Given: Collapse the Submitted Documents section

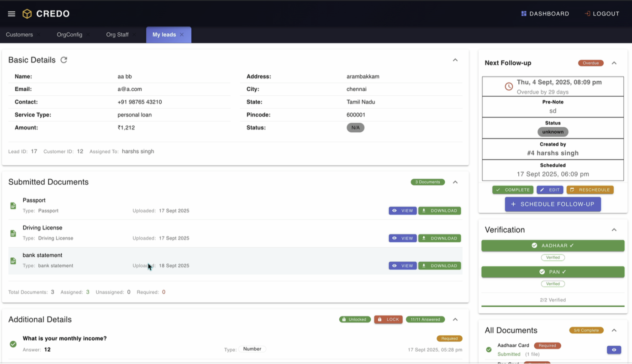Looking at the screenshot, I should [x=455, y=182].
